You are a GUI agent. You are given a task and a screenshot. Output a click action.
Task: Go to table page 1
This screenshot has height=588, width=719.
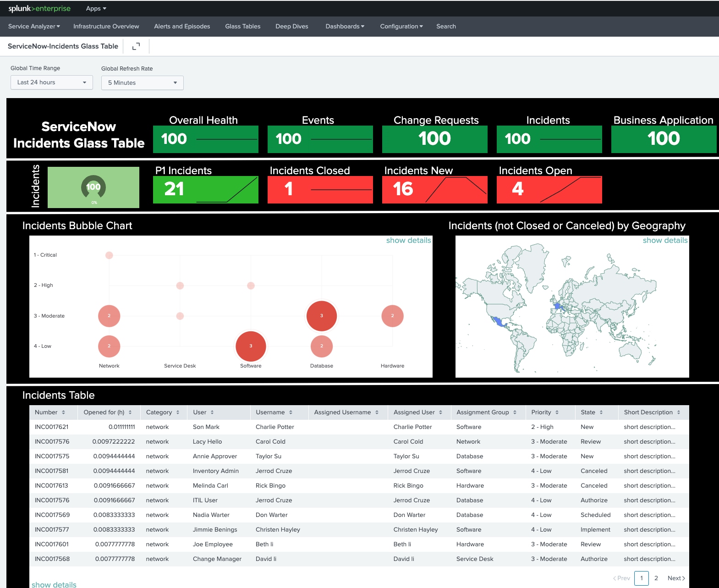click(x=642, y=578)
